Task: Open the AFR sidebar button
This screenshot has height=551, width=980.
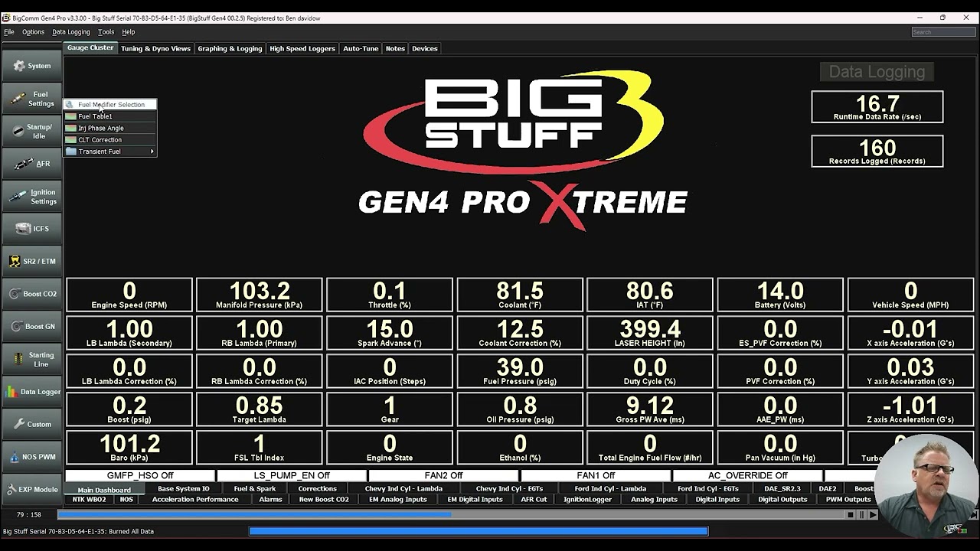Action: (x=31, y=164)
